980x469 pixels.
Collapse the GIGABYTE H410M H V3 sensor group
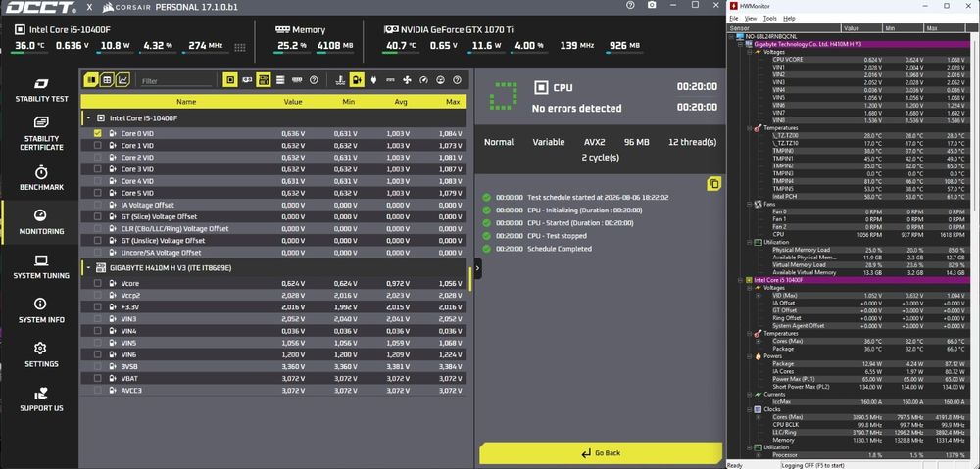88,268
